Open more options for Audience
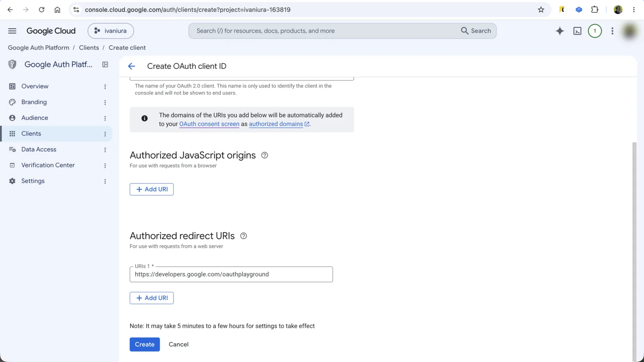The image size is (644, 362). tap(105, 118)
